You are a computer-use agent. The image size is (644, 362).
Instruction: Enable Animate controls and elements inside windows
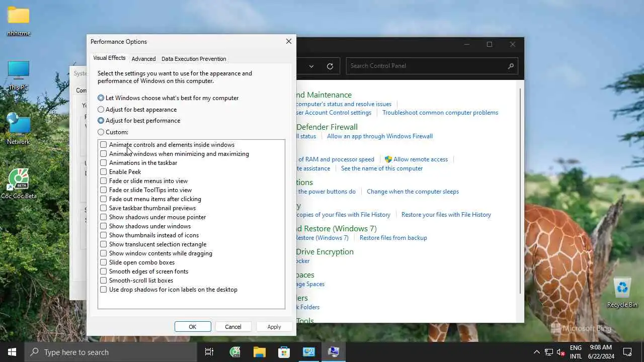[x=103, y=145]
